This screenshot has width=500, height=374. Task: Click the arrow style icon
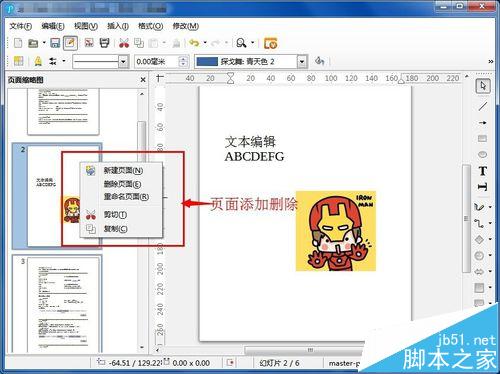53,61
